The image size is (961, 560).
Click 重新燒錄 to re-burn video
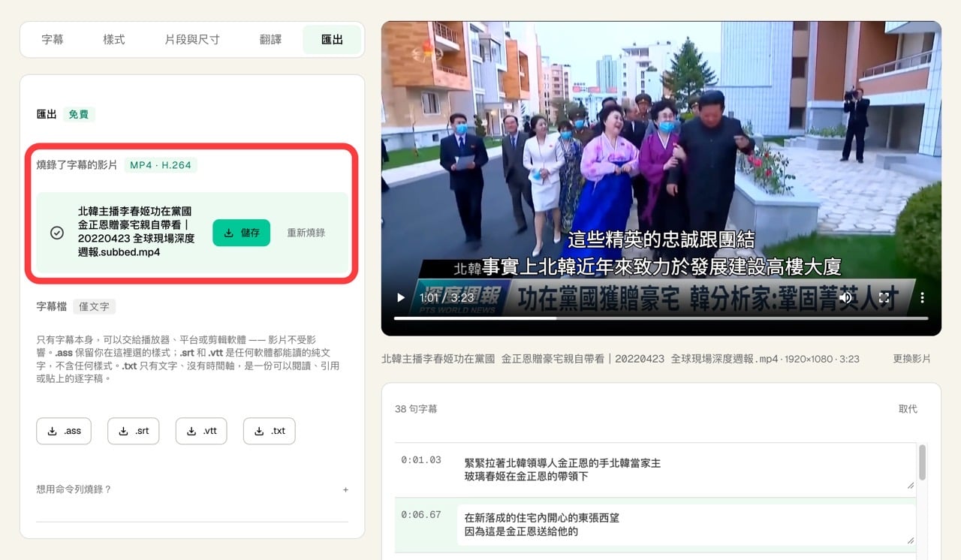[x=306, y=233]
